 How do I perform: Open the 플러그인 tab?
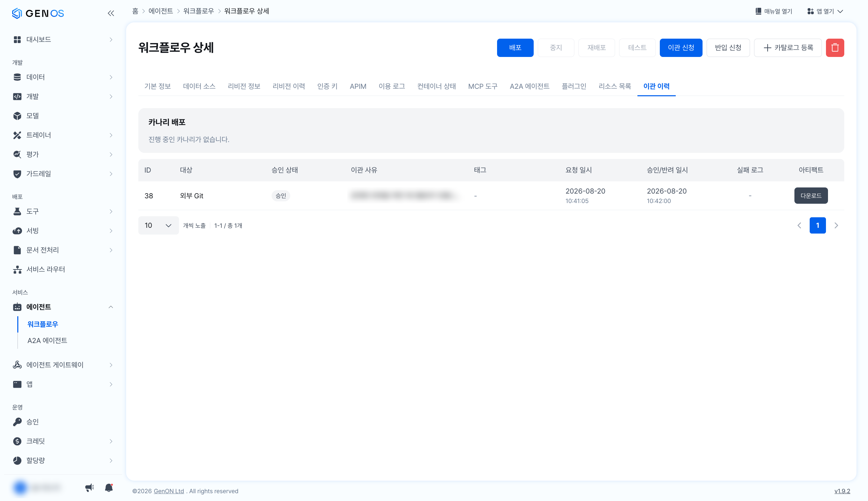click(574, 86)
